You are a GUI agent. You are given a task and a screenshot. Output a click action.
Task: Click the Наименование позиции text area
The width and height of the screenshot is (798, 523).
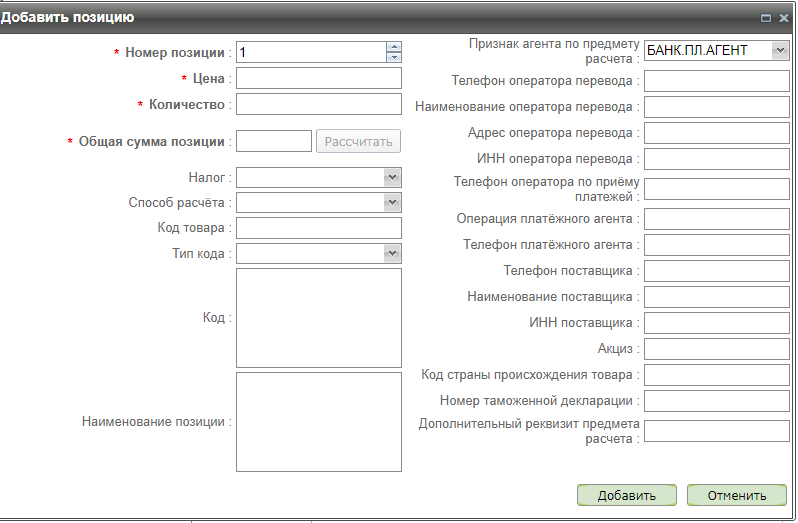pos(318,421)
